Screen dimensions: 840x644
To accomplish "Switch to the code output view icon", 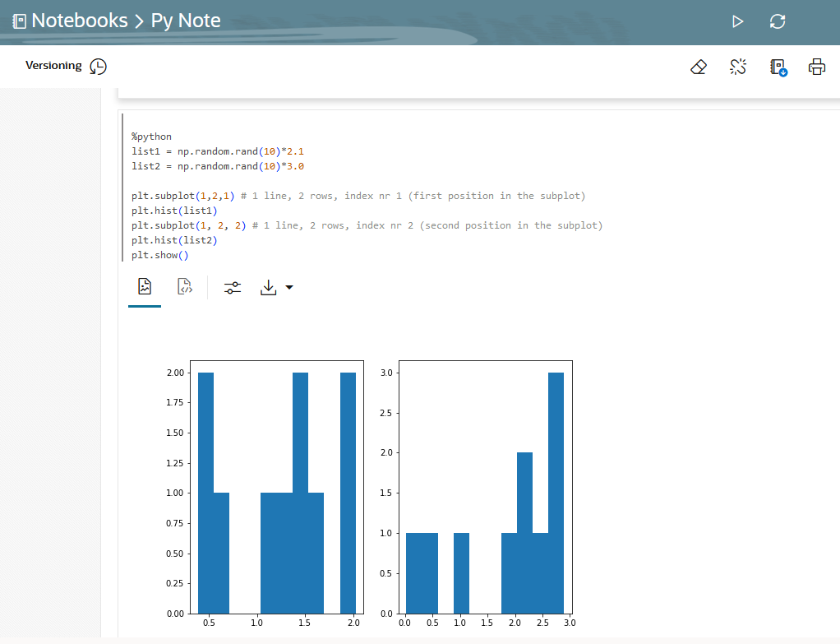I will [x=185, y=287].
